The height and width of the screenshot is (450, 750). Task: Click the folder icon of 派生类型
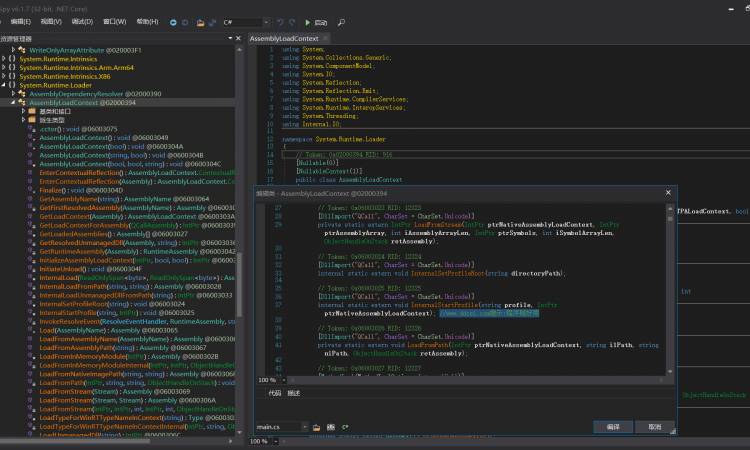coord(32,120)
